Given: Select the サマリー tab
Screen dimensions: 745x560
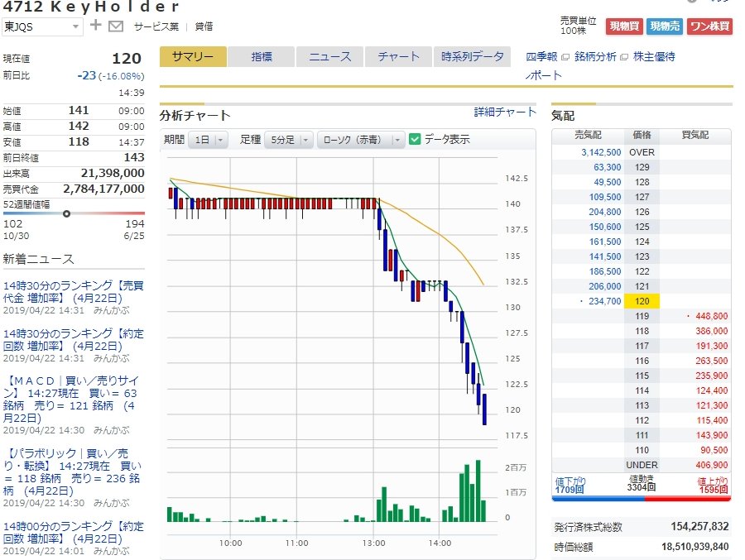Looking at the screenshot, I should (x=193, y=56).
